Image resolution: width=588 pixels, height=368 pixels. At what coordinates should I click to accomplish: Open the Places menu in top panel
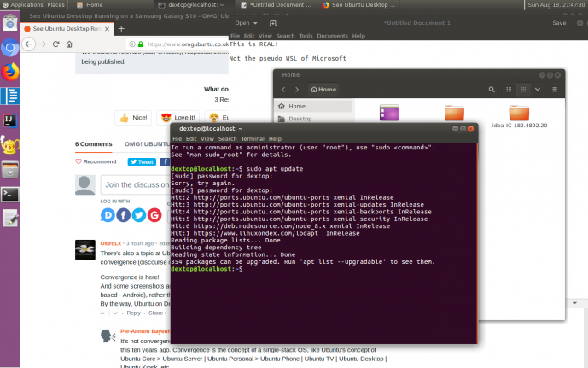pyautogui.click(x=55, y=5)
